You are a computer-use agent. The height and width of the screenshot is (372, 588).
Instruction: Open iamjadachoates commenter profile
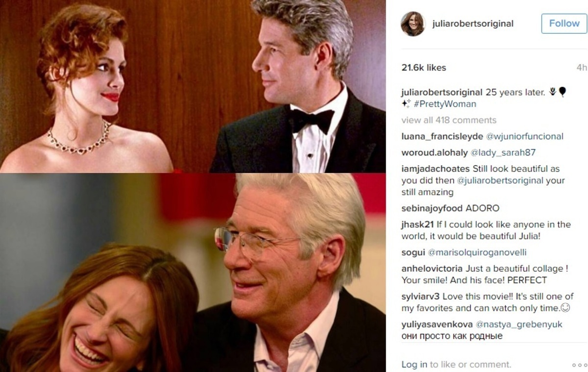coord(436,169)
